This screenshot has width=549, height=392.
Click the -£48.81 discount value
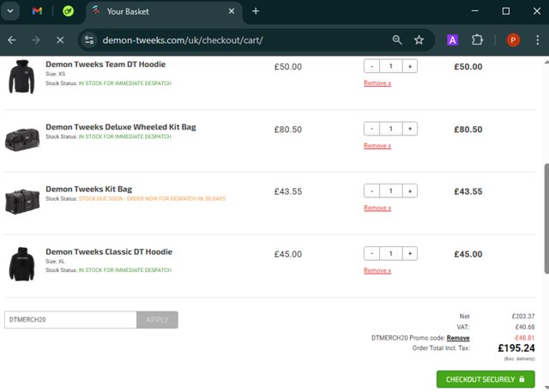pos(524,338)
